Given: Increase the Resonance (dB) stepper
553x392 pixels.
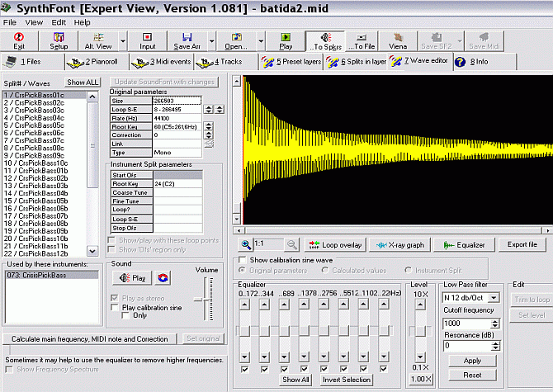Looking at the screenshot, I should click(495, 343).
